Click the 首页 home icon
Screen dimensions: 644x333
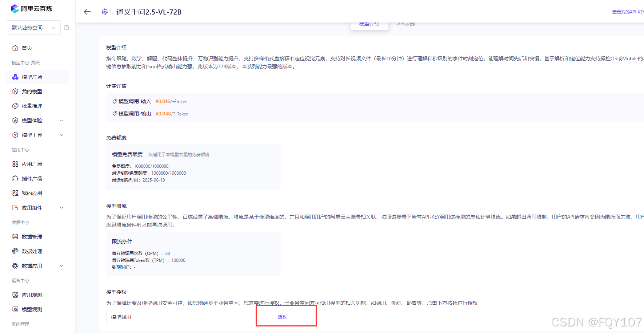tap(15, 48)
